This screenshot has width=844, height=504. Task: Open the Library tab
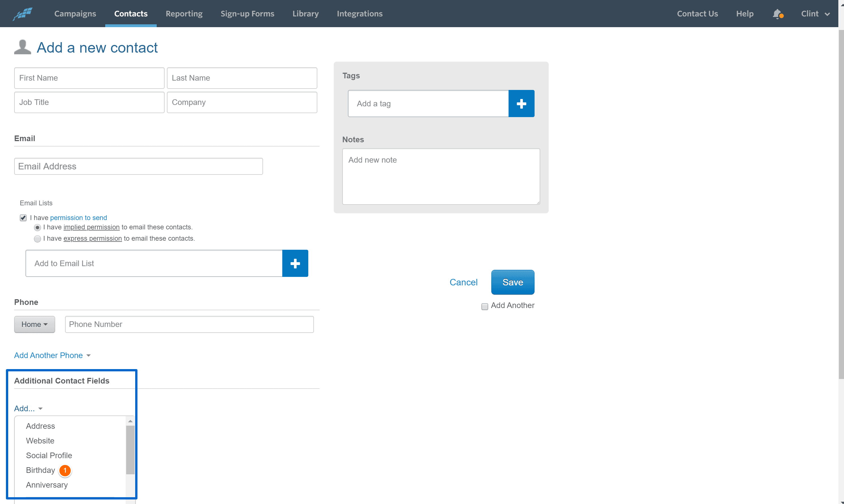pyautogui.click(x=306, y=14)
